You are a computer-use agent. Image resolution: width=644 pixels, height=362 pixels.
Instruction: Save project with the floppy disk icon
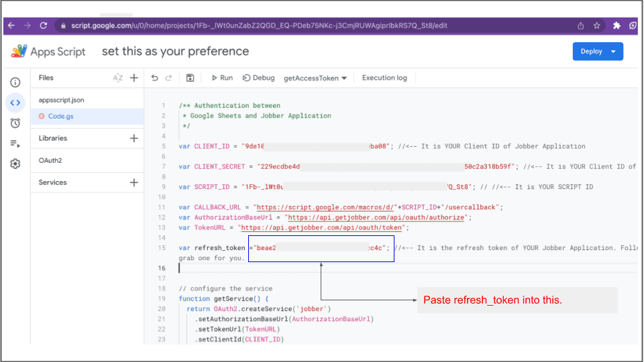pos(190,78)
